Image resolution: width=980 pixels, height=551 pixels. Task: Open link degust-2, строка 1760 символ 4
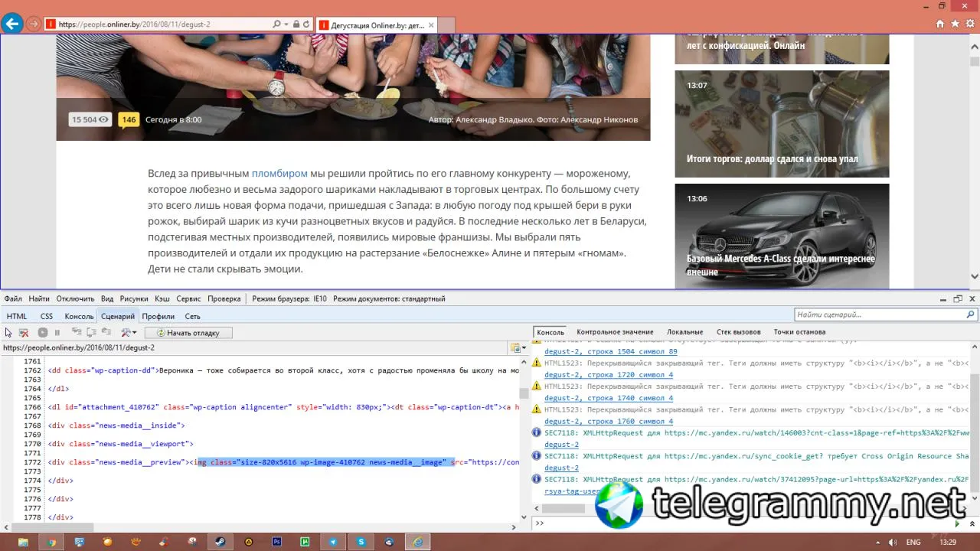pos(609,421)
